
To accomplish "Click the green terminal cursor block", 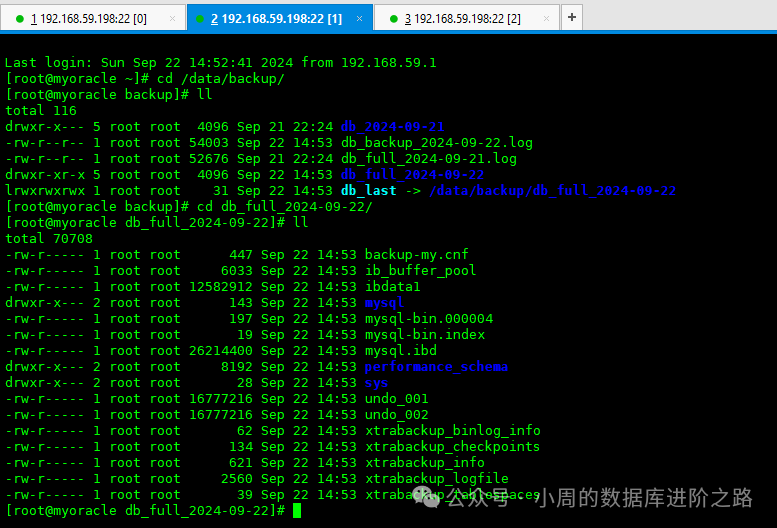I will coord(297,510).
